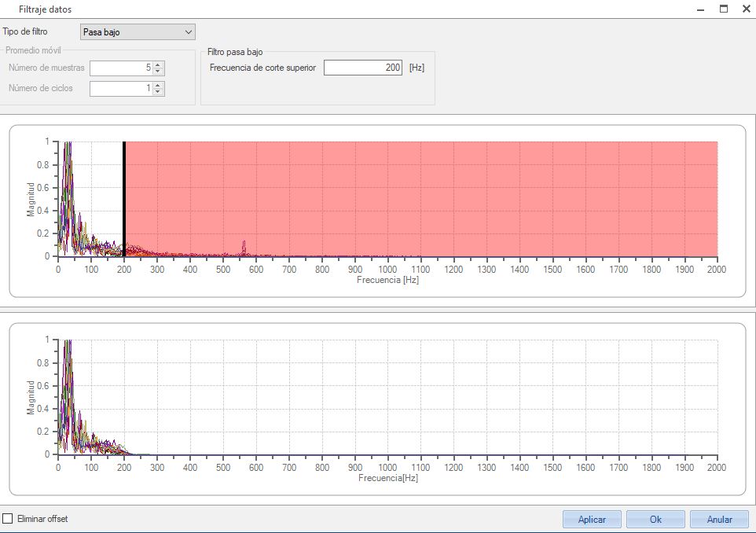Click the Promedio móvil group label
This screenshot has width=756, height=533.
[x=33, y=50]
